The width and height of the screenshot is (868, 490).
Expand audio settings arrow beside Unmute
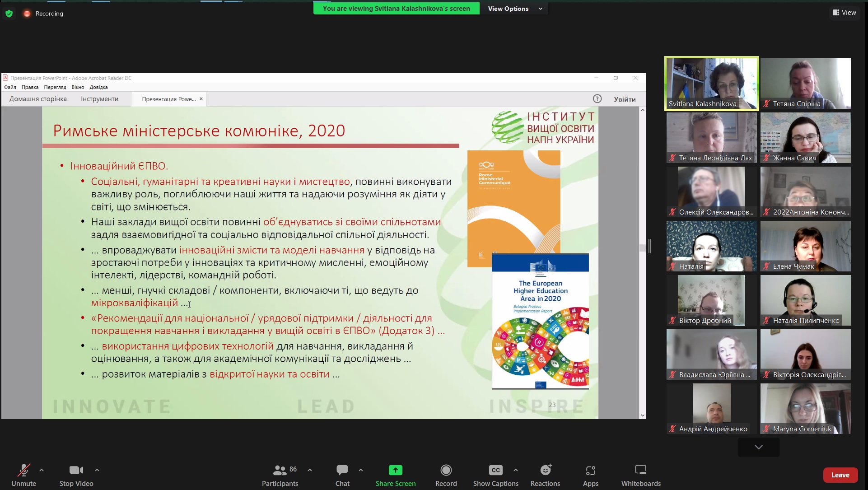point(42,470)
